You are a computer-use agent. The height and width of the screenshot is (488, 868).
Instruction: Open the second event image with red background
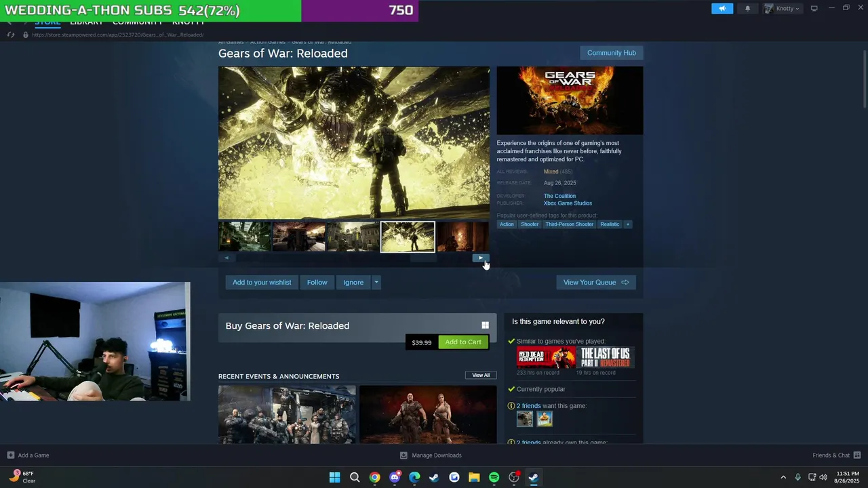point(428,414)
